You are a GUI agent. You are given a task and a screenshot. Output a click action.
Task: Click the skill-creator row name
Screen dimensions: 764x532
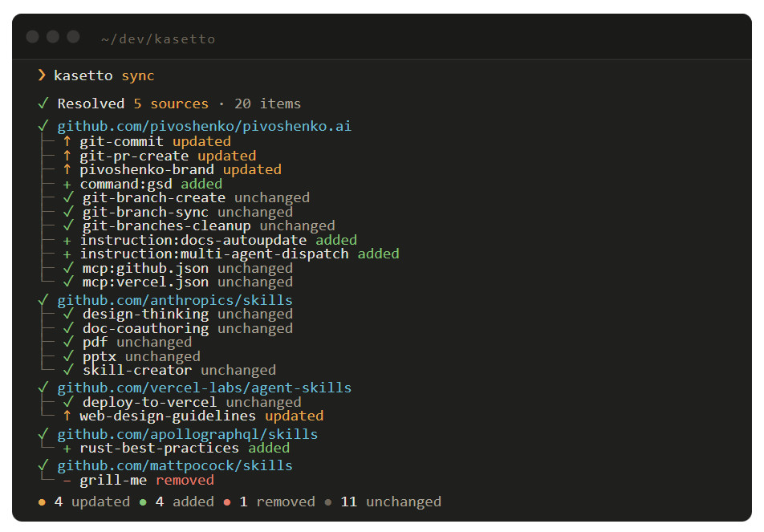point(137,370)
